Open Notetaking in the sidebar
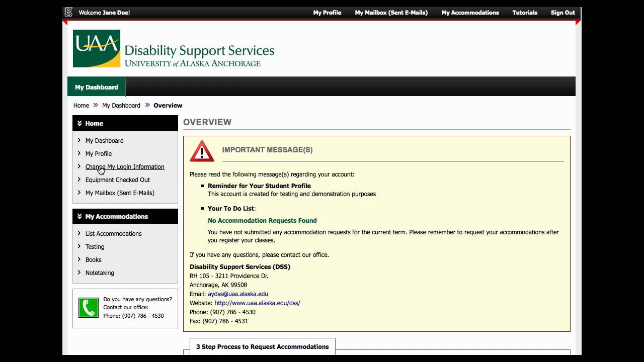This screenshot has height=362, width=644. click(x=100, y=273)
